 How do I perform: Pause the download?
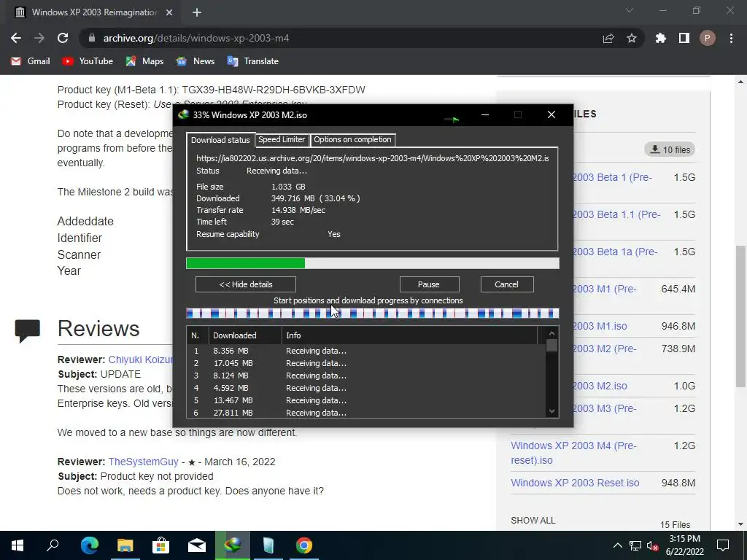click(x=429, y=284)
